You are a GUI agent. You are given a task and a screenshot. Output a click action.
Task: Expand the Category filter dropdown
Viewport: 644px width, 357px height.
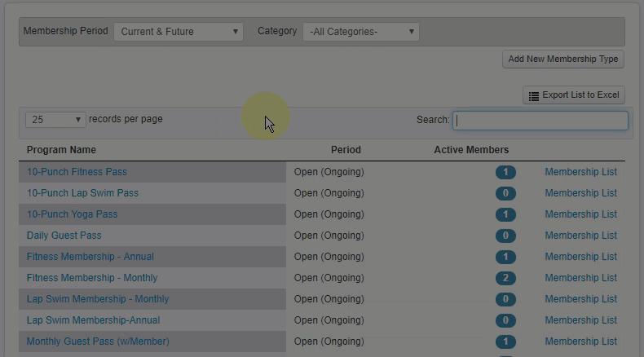360,32
